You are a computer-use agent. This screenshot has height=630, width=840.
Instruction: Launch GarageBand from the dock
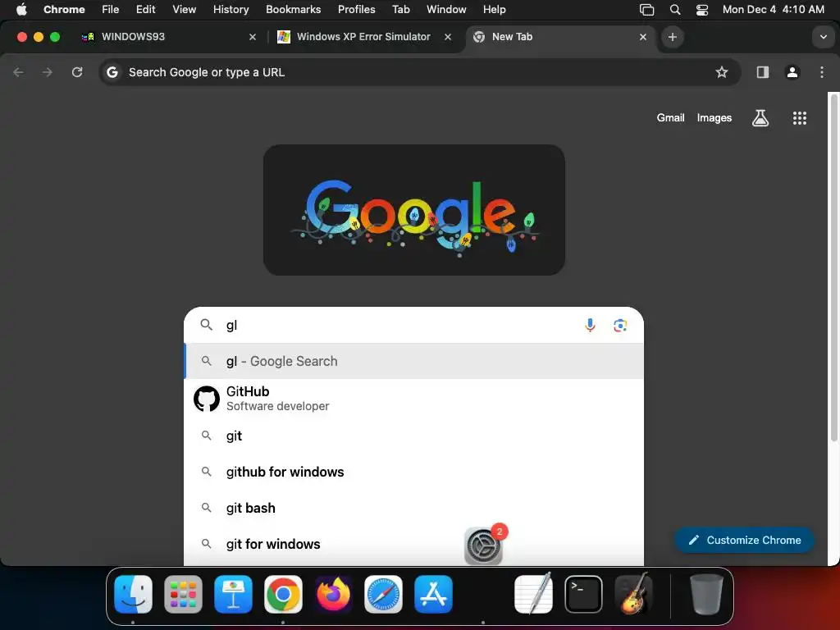(633, 594)
